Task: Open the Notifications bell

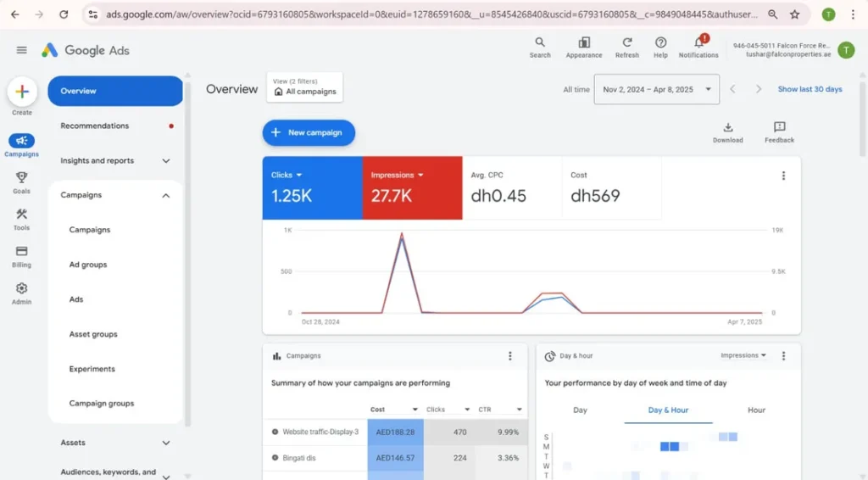Action: 698,42
